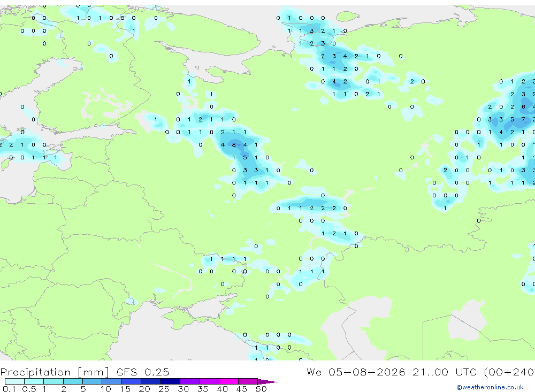Select the 2–5 mm legend swatch
The width and height of the screenshot is (535, 392).
click(73, 381)
